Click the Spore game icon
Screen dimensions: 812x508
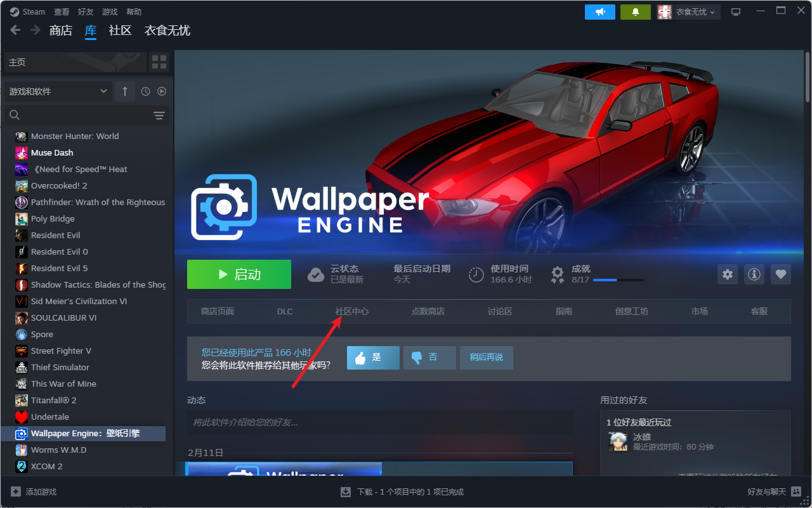click(x=22, y=334)
